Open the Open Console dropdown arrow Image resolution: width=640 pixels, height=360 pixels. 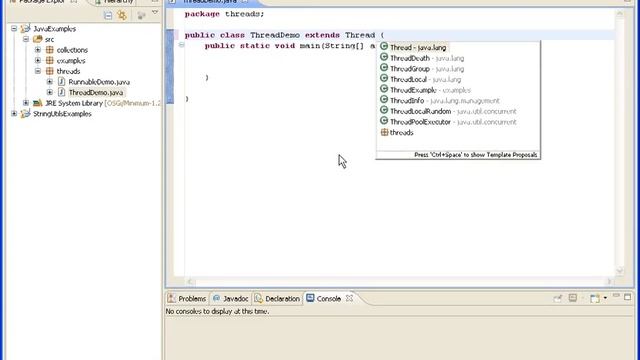point(605,298)
